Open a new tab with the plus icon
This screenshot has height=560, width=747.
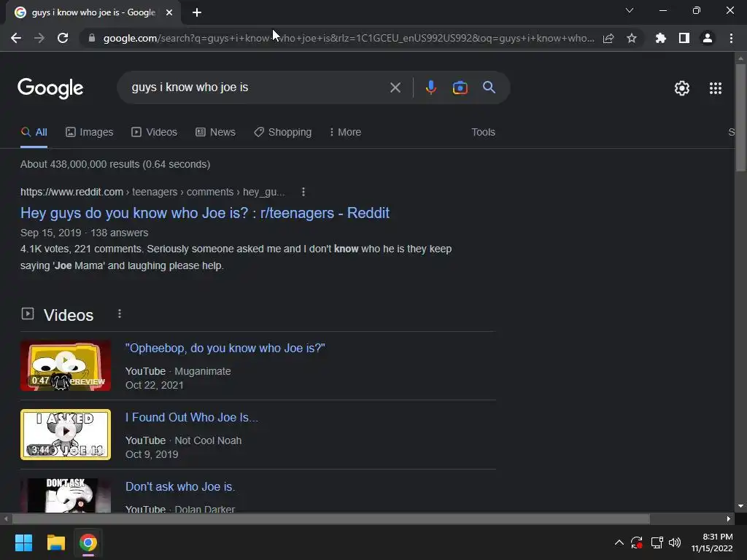(x=197, y=12)
